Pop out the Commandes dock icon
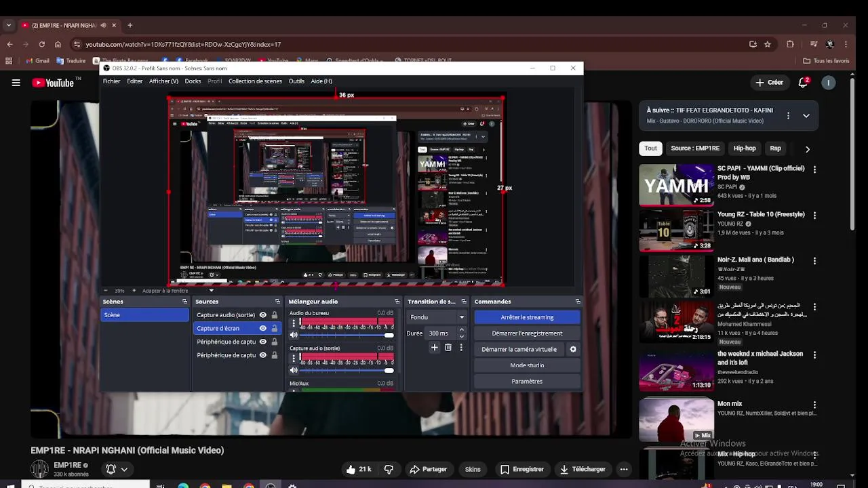Viewport: 868px width, 488px height. point(578,302)
